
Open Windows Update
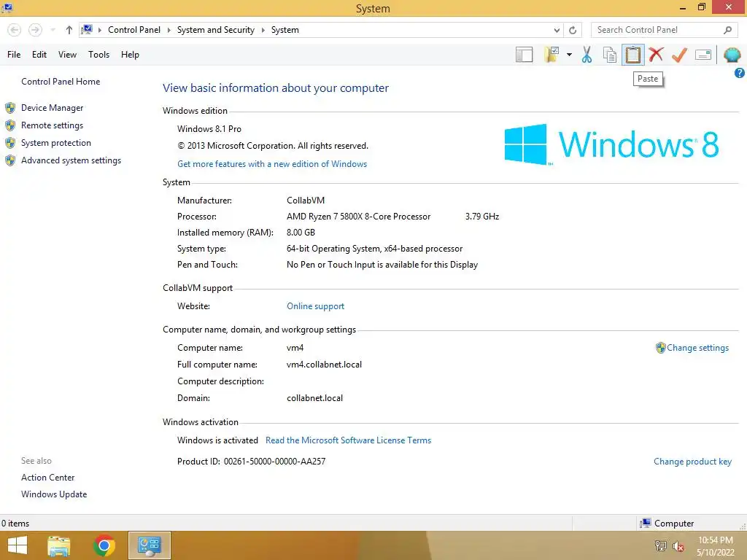(54, 494)
